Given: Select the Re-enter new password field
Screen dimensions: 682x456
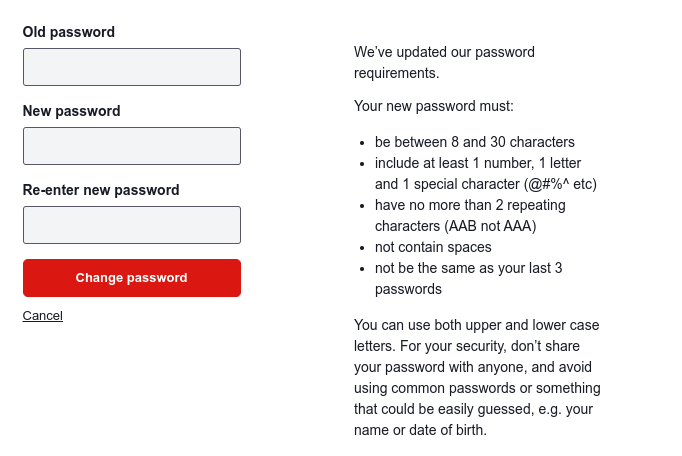Looking at the screenshot, I should click(131, 225).
